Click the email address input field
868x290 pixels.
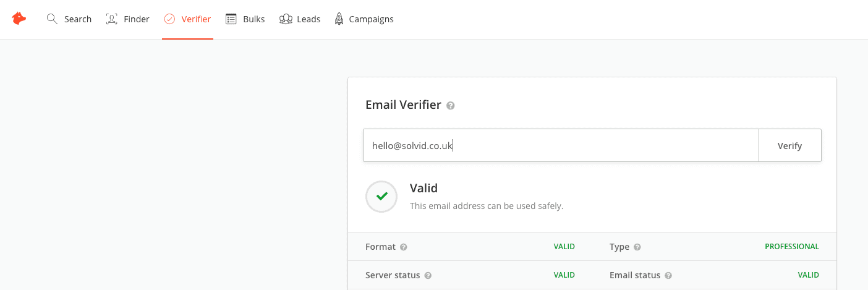coord(560,146)
